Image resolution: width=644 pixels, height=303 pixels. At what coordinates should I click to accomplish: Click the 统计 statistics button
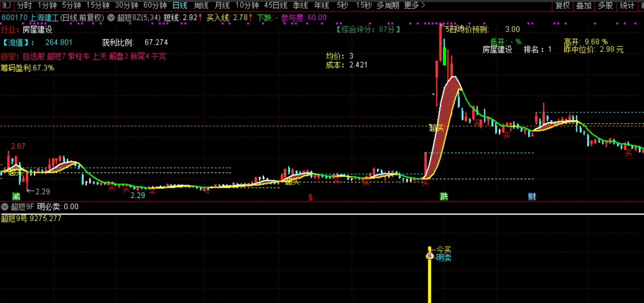click(x=627, y=5)
